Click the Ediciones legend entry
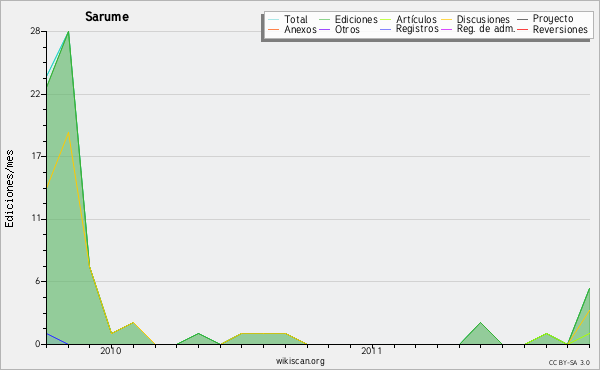 click(356, 19)
